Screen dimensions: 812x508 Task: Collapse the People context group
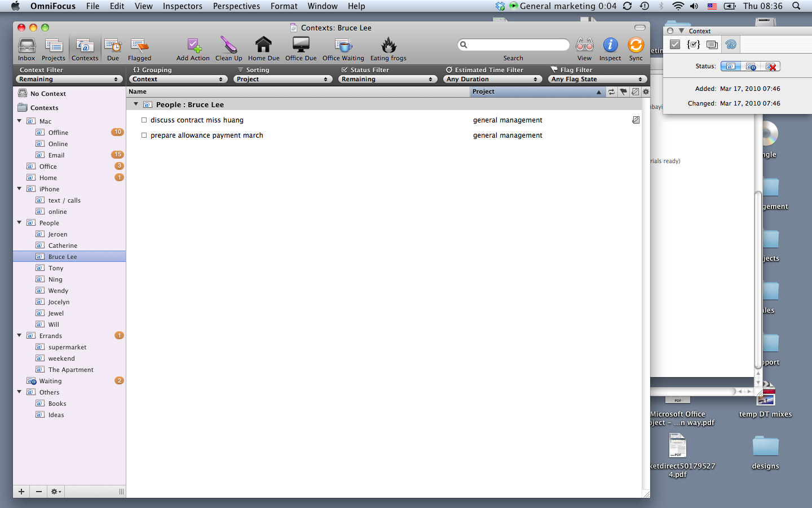(x=20, y=222)
